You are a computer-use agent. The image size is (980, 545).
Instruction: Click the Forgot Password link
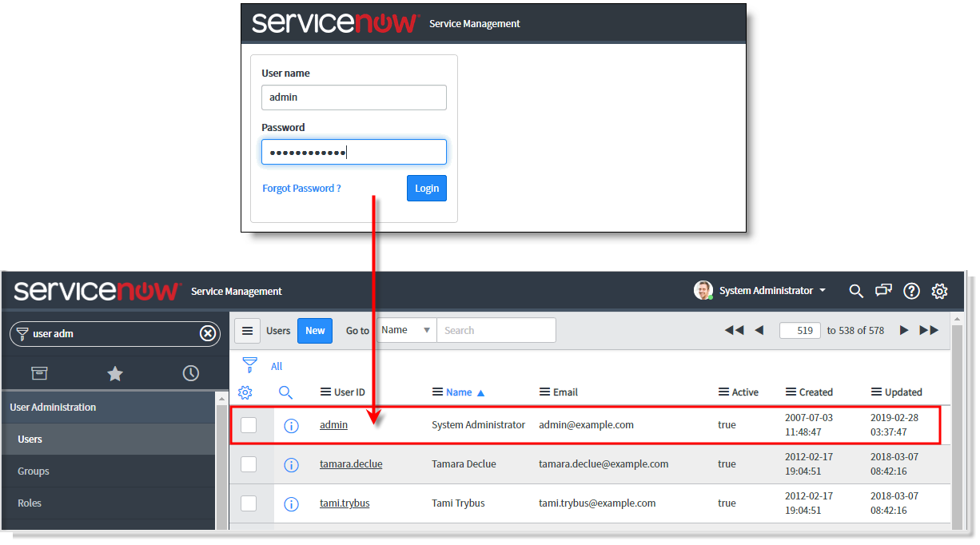click(301, 188)
